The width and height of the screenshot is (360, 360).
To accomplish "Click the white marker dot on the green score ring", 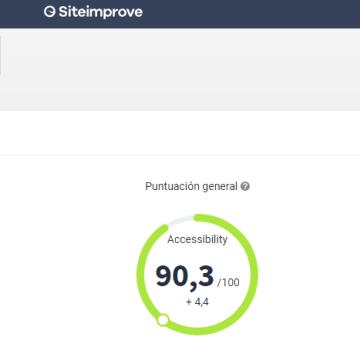I will pos(163,320).
